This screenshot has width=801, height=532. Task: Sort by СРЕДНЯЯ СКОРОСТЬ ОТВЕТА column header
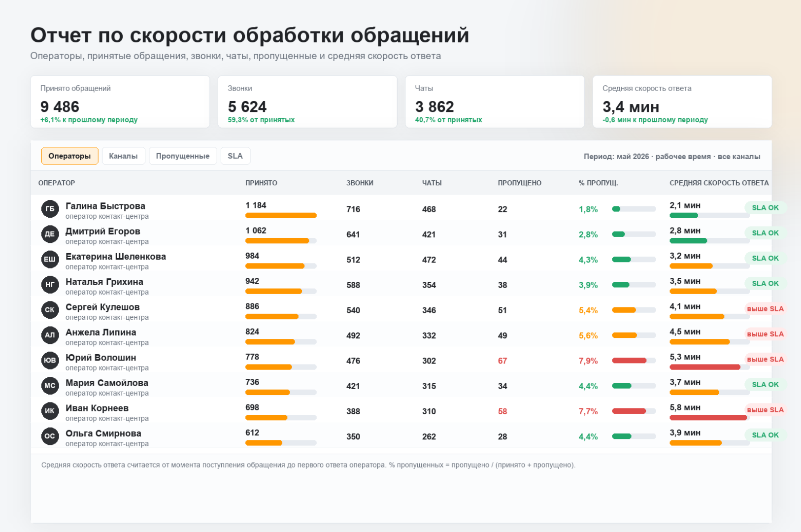click(x=719, y=183)
